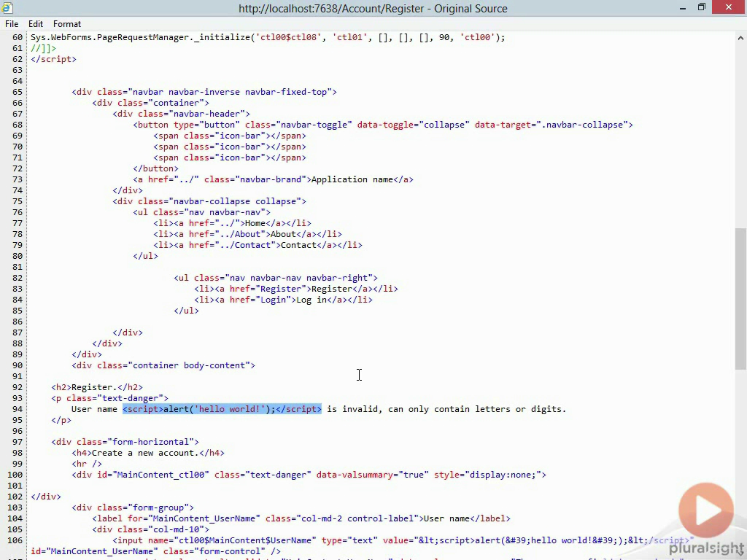Open the Format menu

(x=66, y=24)
